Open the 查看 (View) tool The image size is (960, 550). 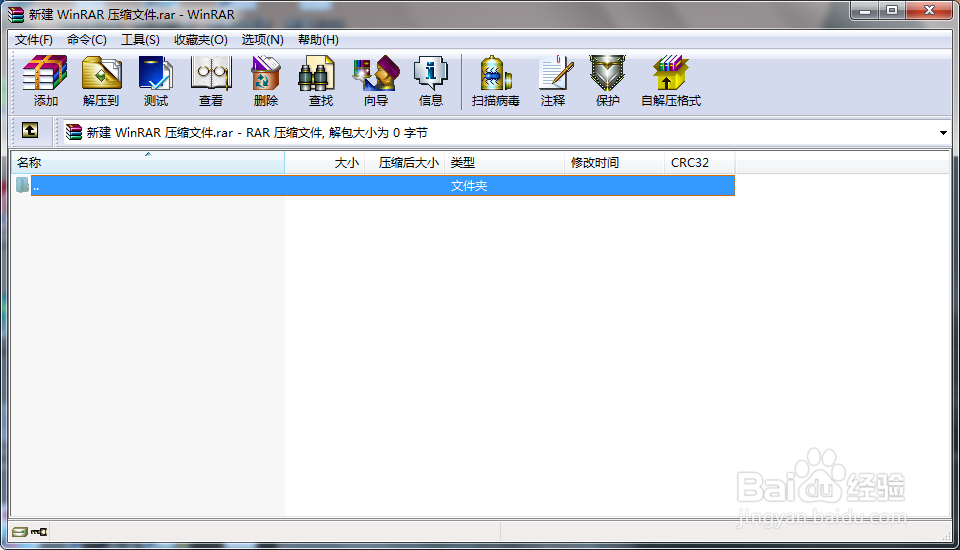click(x=211, y=81)
